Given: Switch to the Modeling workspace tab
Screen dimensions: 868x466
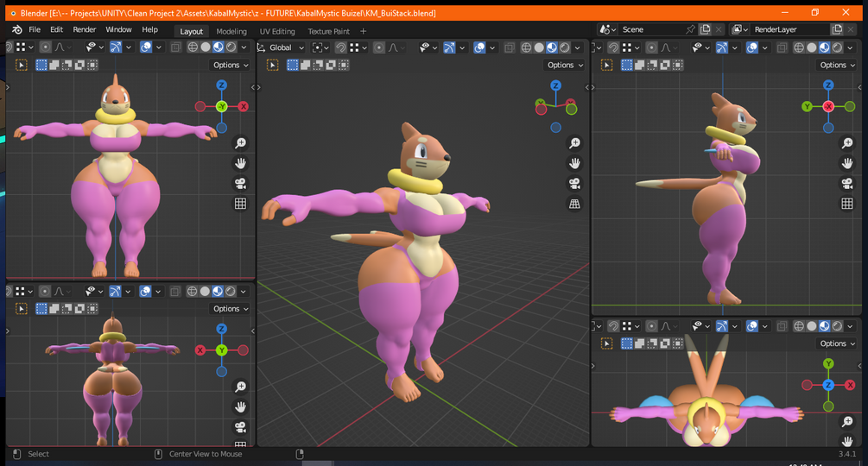Looking at the screenshot, I should point(231,32).
